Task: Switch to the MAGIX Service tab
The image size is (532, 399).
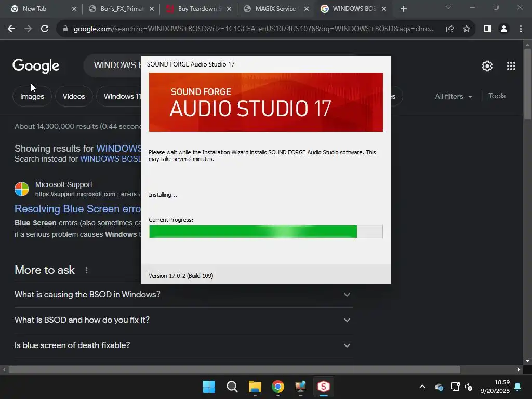Action: point(276,9)
